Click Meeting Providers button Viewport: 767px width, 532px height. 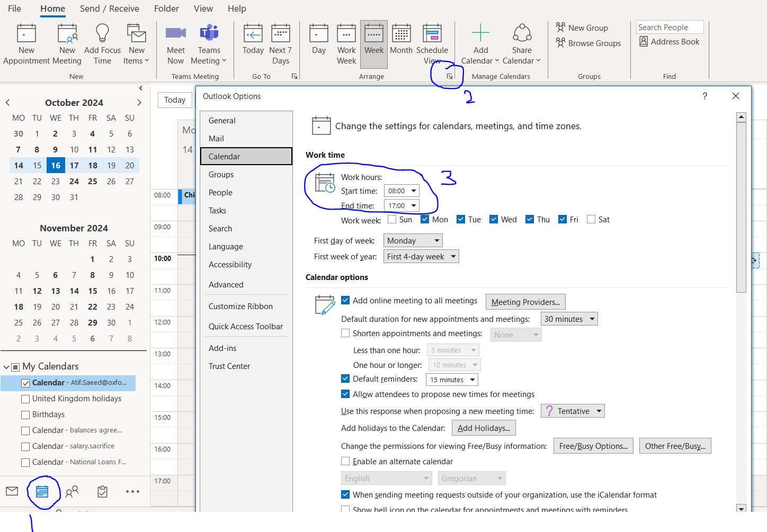(525, 302)
